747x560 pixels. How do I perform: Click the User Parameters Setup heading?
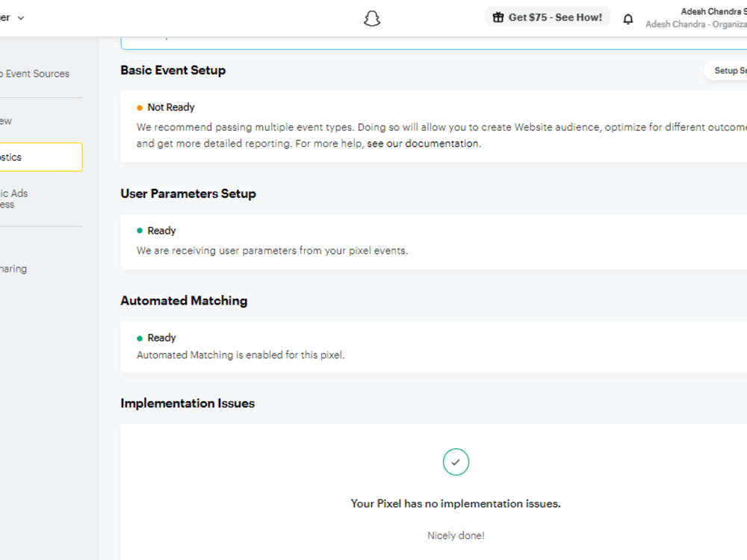[188, 193]
